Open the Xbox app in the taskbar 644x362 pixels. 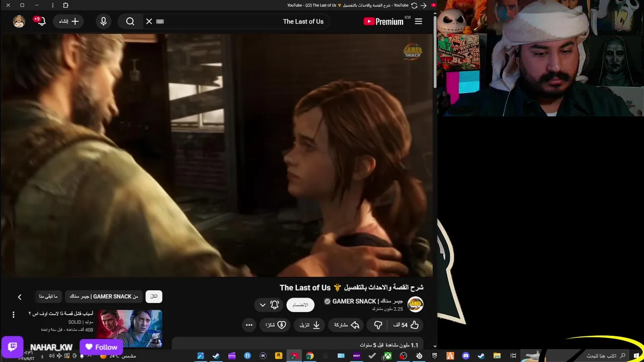click(x=388, y=356)
